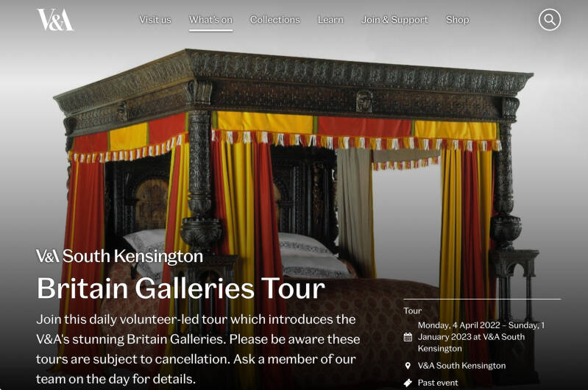The height and width of the screenshot is (390, 588).
Task: Open the search magnifier icon
Action: [550, 19]
